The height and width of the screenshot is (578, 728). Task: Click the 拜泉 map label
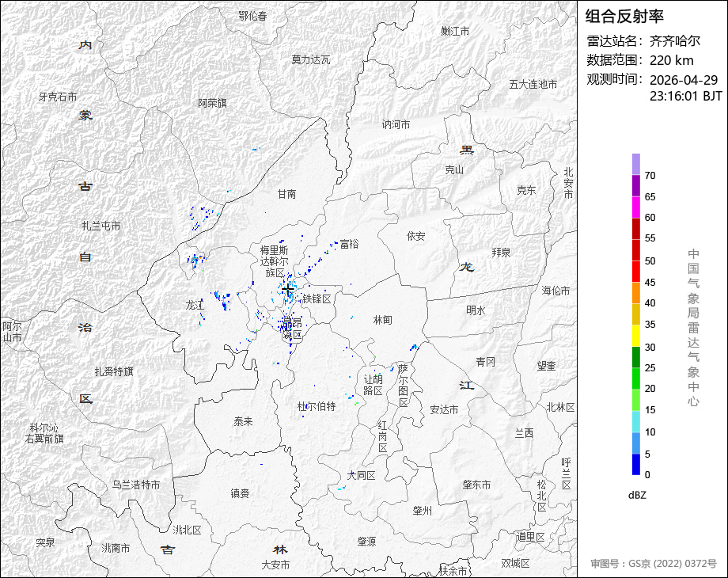tap(501, 253)
